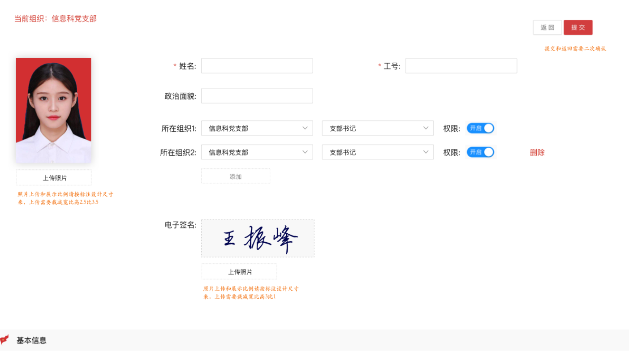Click the portrait ID photo thumbnail
This screenshot has height=364, width=629.
click(54, 111)
